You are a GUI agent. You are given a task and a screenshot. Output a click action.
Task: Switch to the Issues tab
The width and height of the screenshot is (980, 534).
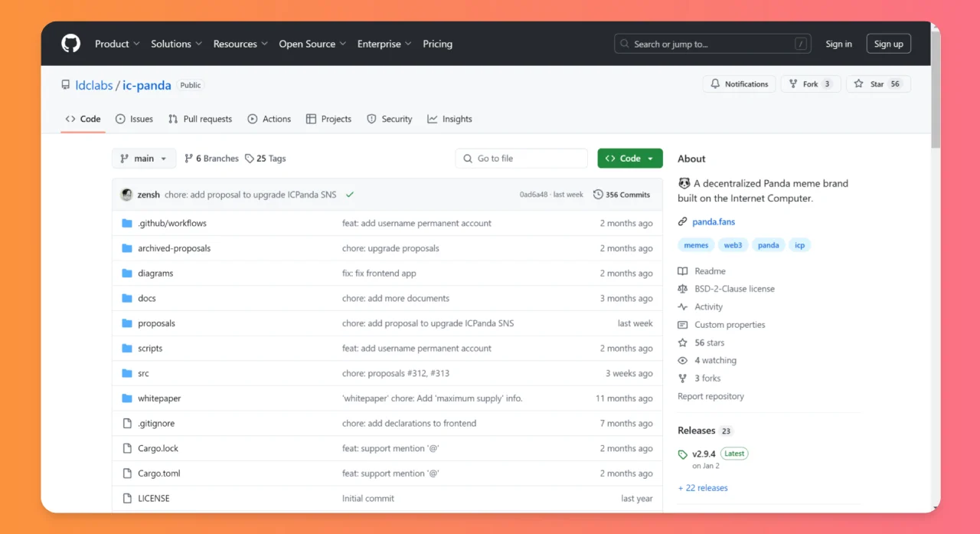[134, 119]
